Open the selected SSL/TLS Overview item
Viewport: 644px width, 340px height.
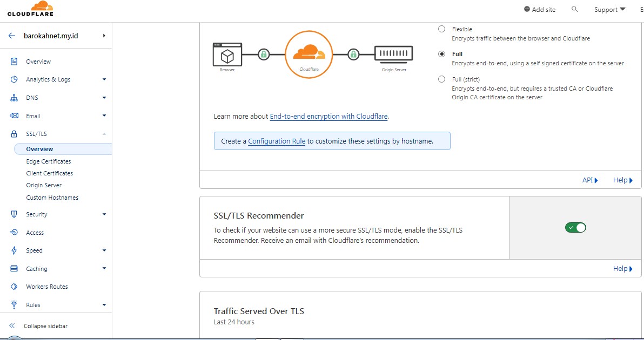click(x=63, y=149)
